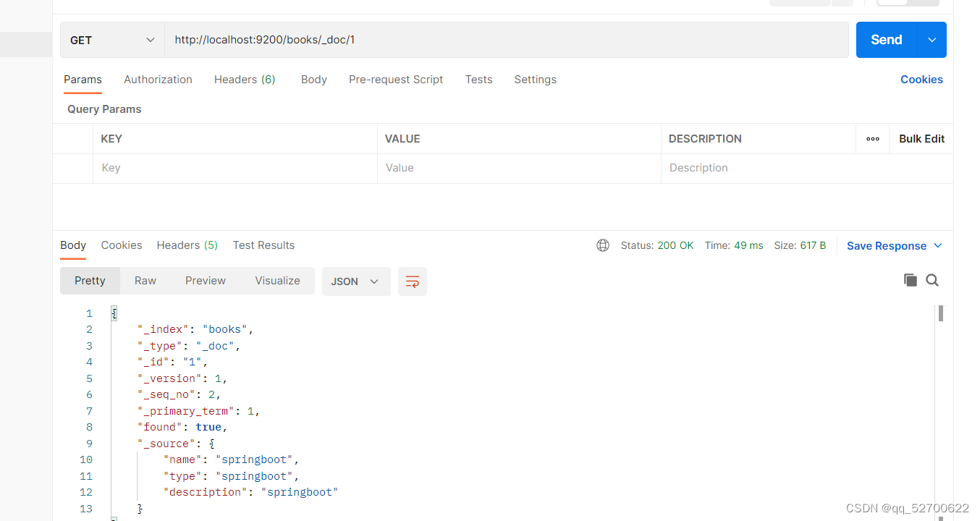Click the "name": "springboot" line

click(x=231, y=459)
